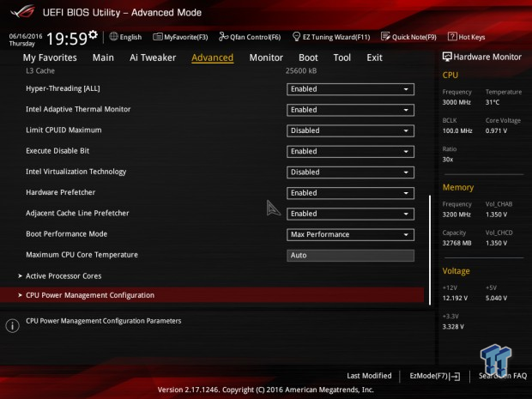Click Hot Keys label
Screen dimensions: 532x399
click(x=472, y=37)
